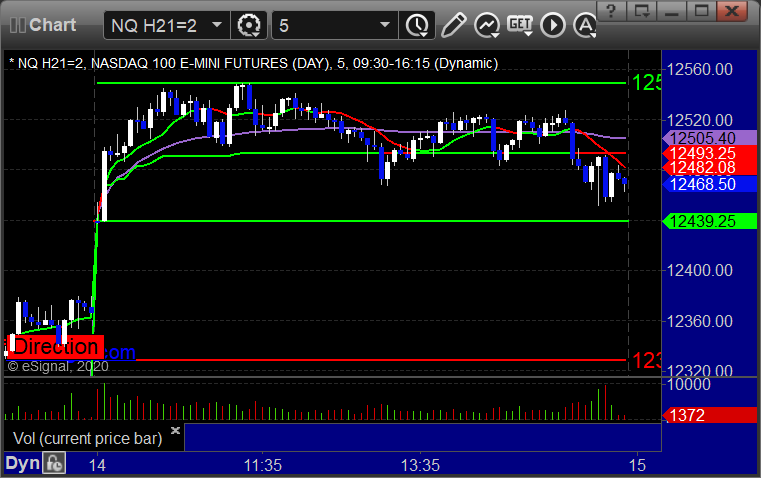Open the help question mark button
The image size is (761, 478).
tap(612, 11)
